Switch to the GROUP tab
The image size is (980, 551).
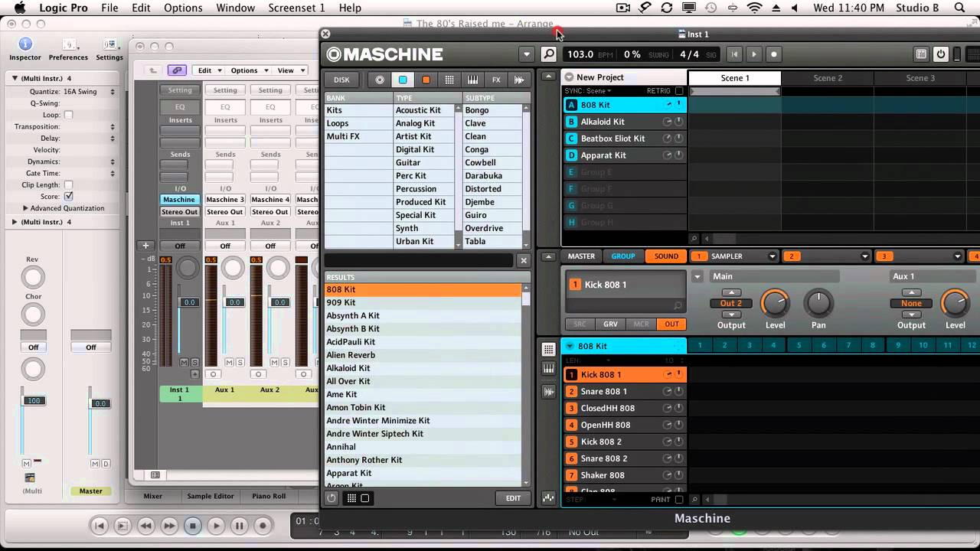[x=623, y=256]
